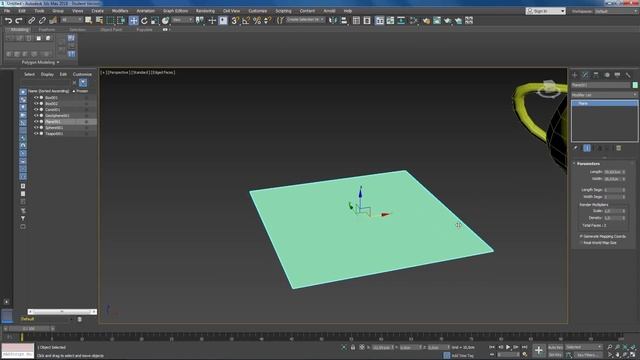
Task: Open the Create Selection Set dropdown
Action: 305,20
